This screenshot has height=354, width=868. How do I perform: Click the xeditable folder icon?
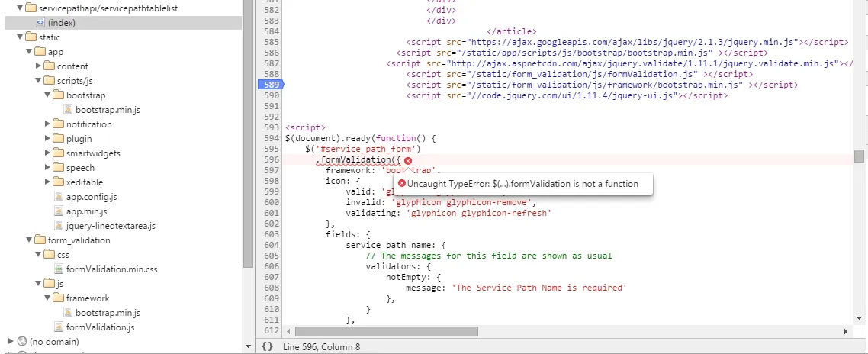tap(58, 182)
